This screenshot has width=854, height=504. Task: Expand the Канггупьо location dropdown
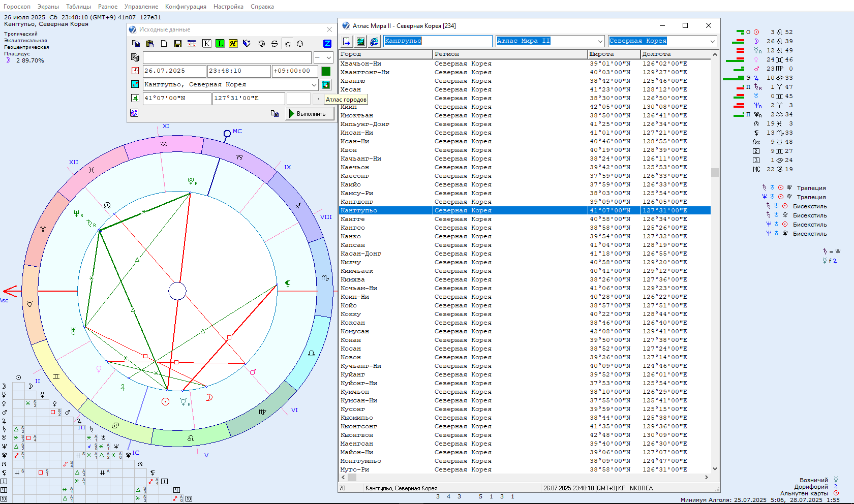[x=314, y=85]
